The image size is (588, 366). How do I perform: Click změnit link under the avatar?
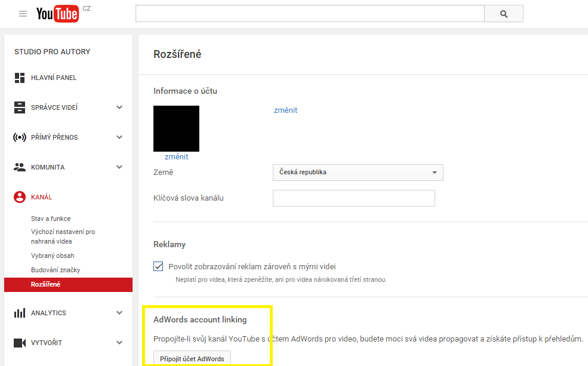(x=176, y=157)
